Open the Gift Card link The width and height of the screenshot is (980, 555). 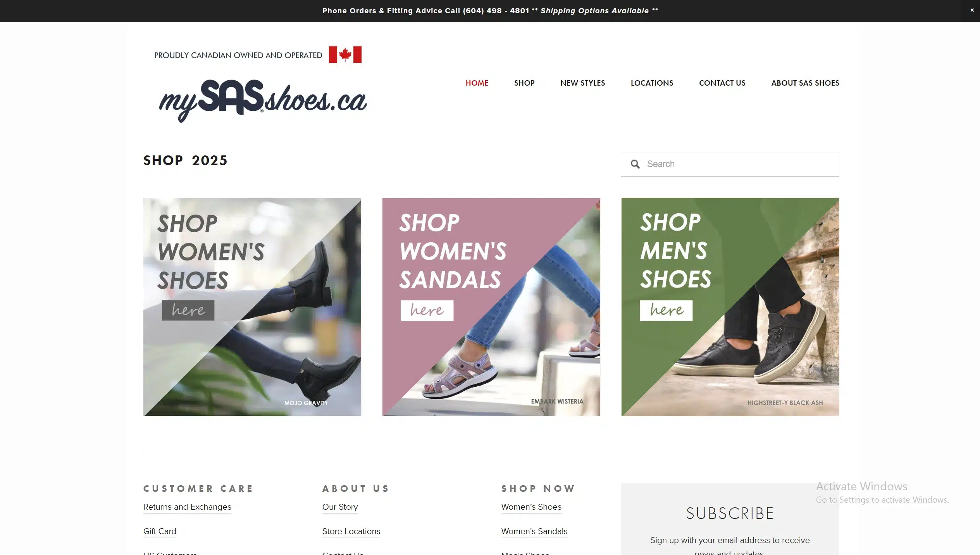(160, 531)
